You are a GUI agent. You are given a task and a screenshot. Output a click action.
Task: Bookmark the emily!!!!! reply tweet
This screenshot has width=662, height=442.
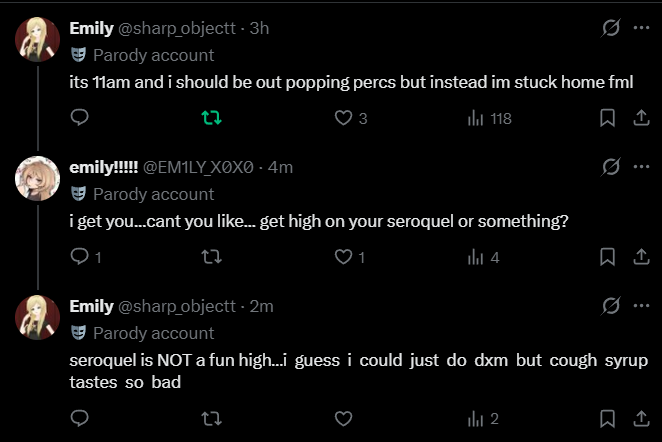pyautogui.click(x=607, y=257)
